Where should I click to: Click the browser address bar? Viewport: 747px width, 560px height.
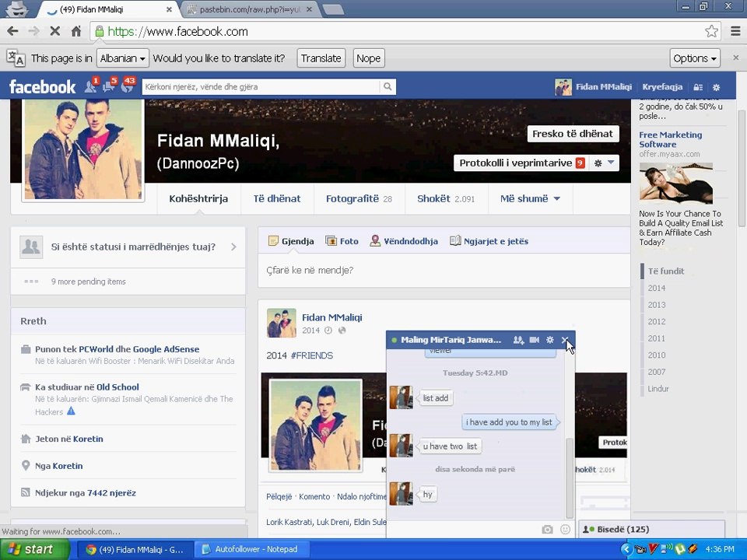coord(400,31)
